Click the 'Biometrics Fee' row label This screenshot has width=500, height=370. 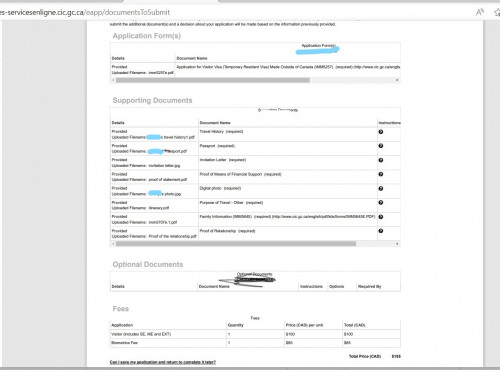tap(124, 343)
